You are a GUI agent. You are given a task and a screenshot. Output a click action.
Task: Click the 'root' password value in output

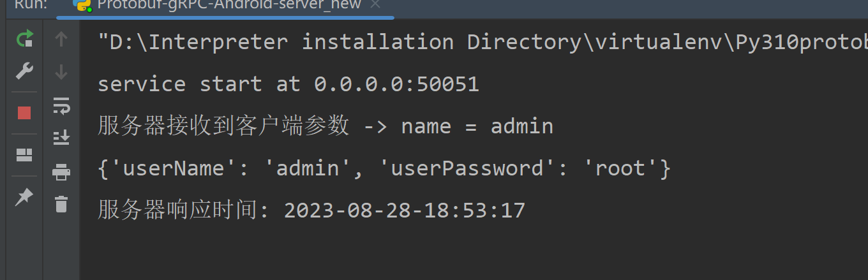[620, 168]
